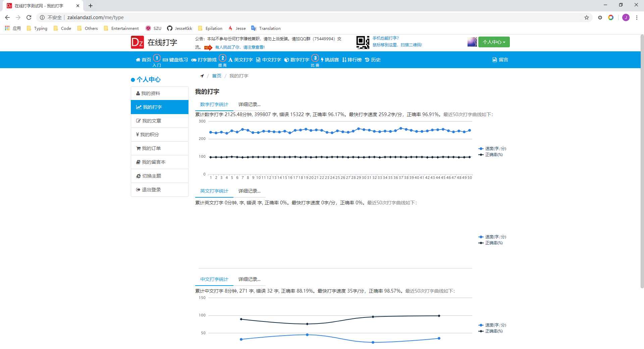Toggle 正确率 legend in English typing chart
Image resolution: width=644 pixels, height=349 pixels.
pos(490,243)
